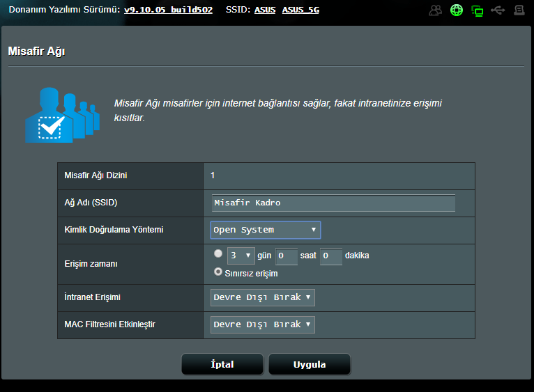Click the MAC Filtresini Etkinleştir label
Image resolution: width=534 pixels, height=392 pixels.
(x=109, y=324)
